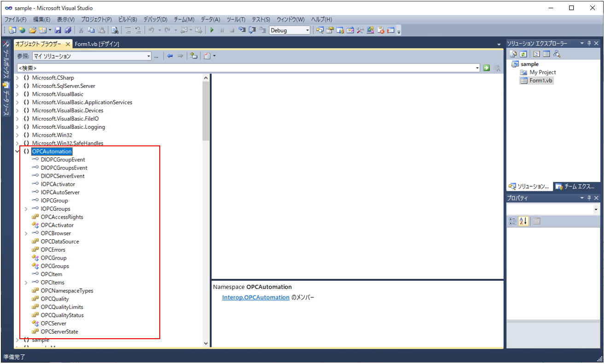The image size is (605, 364).
Task: Click the Open File folder icon
Action: pos(32,30)
